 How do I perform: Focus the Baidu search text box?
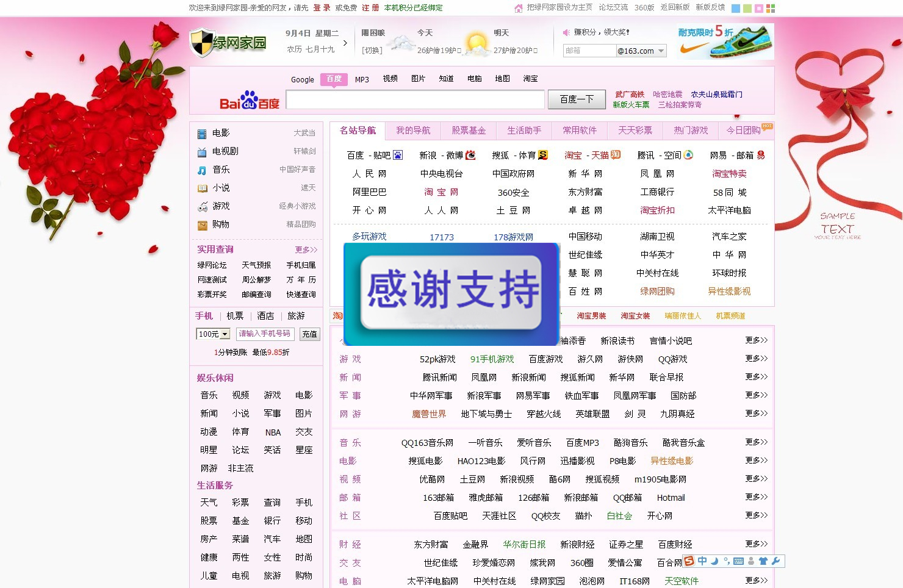click(415, 99)
